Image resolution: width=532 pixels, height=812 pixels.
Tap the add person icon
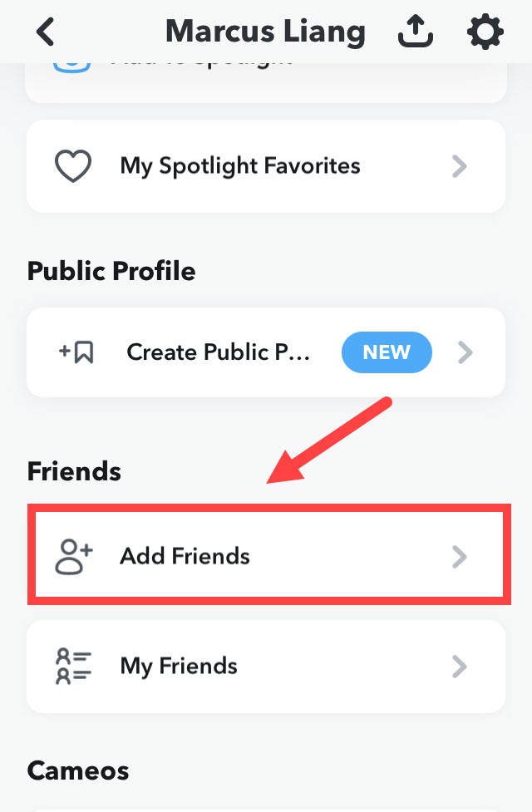(73, 557)
